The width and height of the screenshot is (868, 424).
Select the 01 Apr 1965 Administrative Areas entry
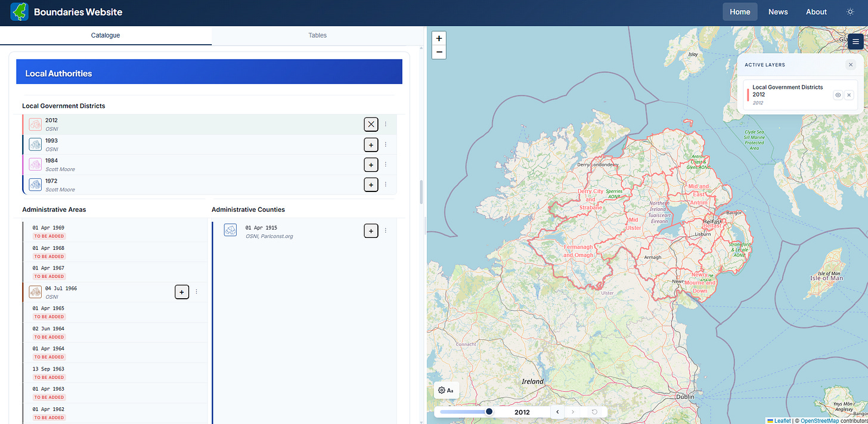point(115,312)
